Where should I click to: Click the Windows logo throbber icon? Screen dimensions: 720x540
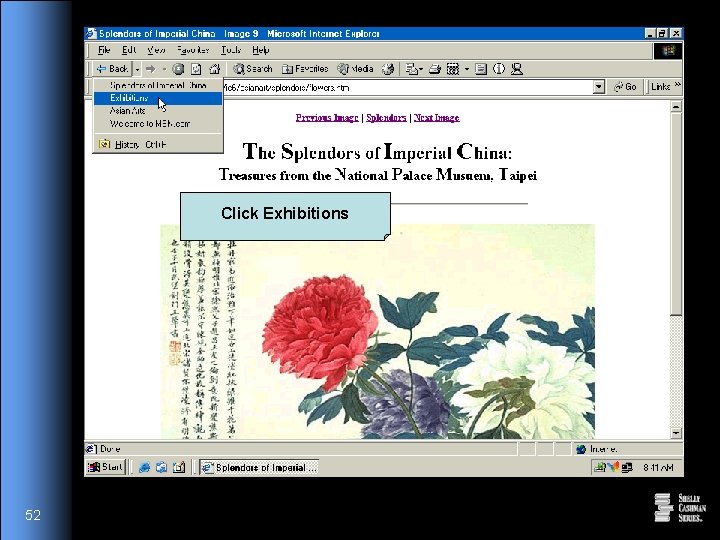tap(668, 51)
